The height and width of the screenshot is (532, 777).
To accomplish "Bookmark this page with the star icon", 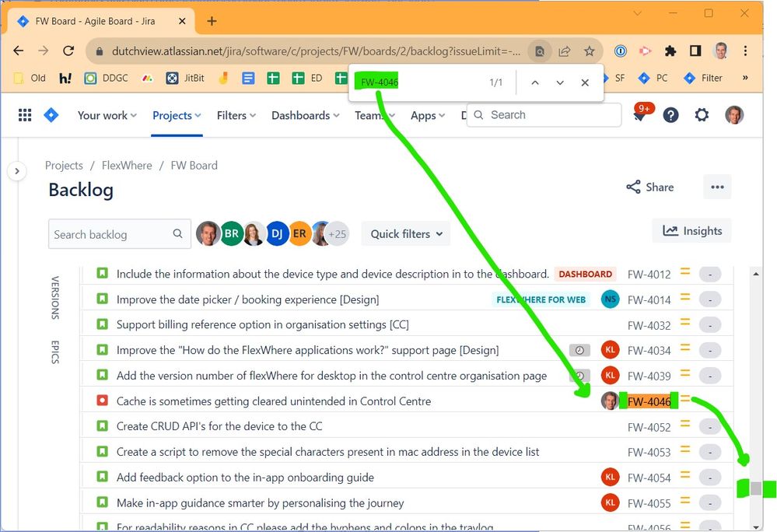I will 590,51.
